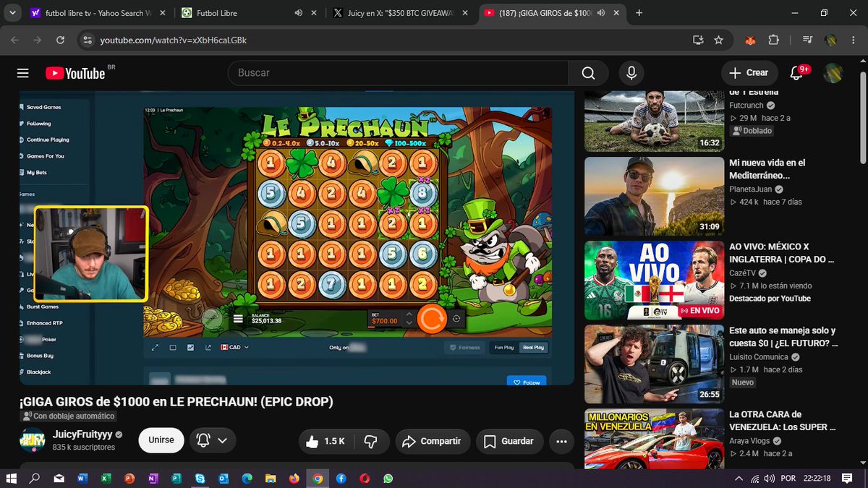Switch POR keyboard language indicator
The height and width of the screenshot is (488, 868).
coord(790,479)
